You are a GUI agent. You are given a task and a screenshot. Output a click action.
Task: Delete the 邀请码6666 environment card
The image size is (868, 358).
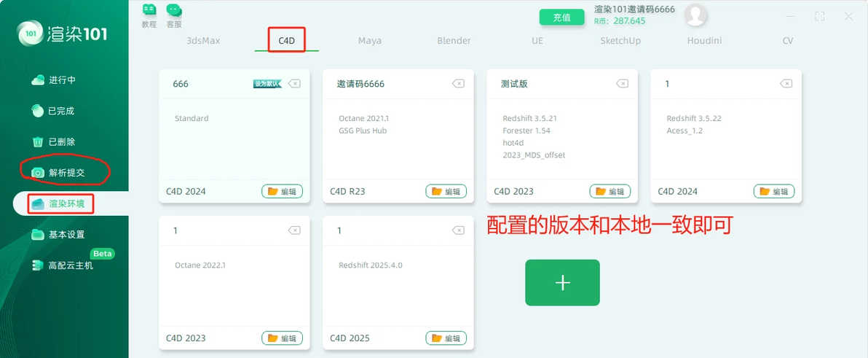458,84
